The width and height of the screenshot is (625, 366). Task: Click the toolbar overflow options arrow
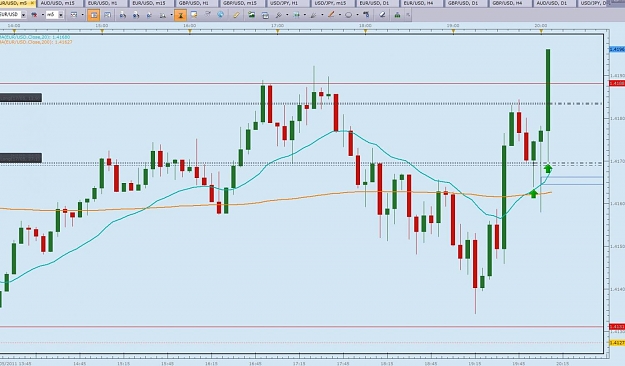point(408,15)
